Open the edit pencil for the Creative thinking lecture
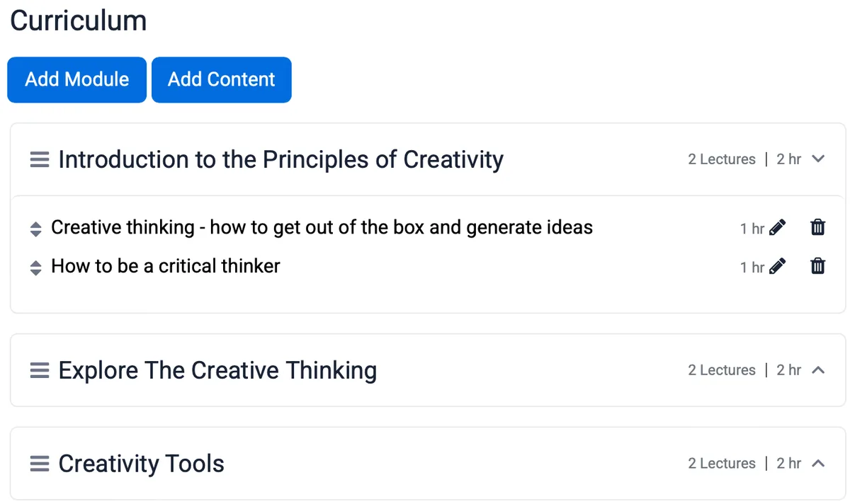 tap(777, 227)
